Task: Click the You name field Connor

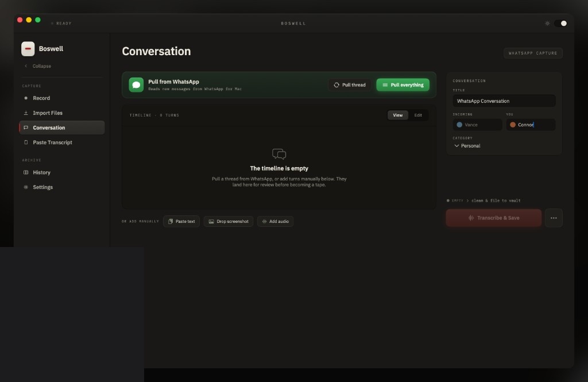Action: (x=531, y=125)
